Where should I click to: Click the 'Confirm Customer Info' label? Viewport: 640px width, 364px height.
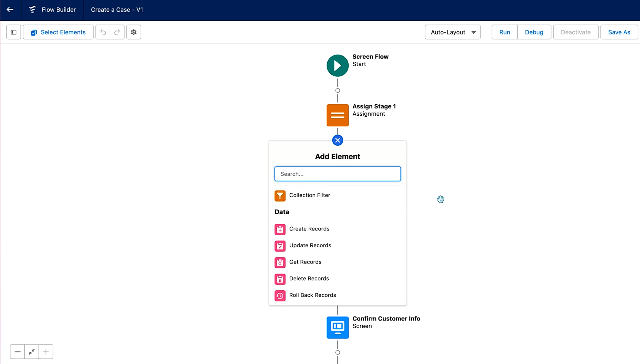(386, 319)
